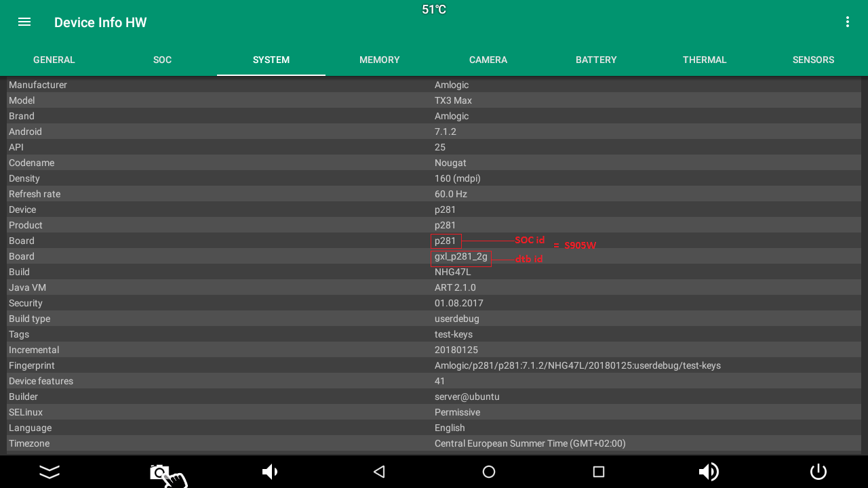Hide the navigation bar with the chevron icon

point(50,472)
